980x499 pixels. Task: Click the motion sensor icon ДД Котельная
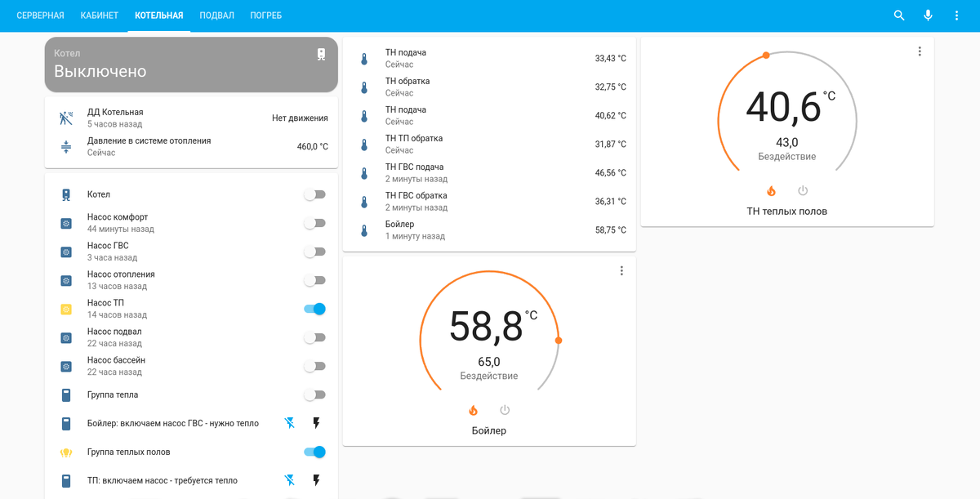(66, 118)
